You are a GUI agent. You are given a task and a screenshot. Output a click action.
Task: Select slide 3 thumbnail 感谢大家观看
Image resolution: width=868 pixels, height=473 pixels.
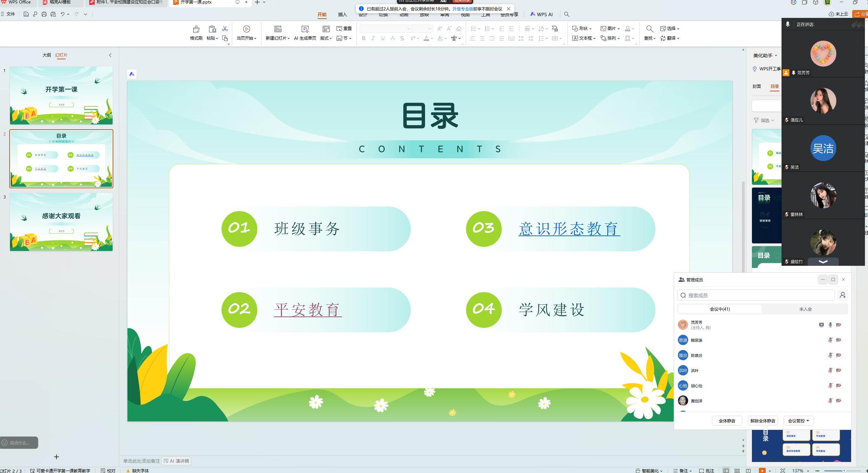61,222
